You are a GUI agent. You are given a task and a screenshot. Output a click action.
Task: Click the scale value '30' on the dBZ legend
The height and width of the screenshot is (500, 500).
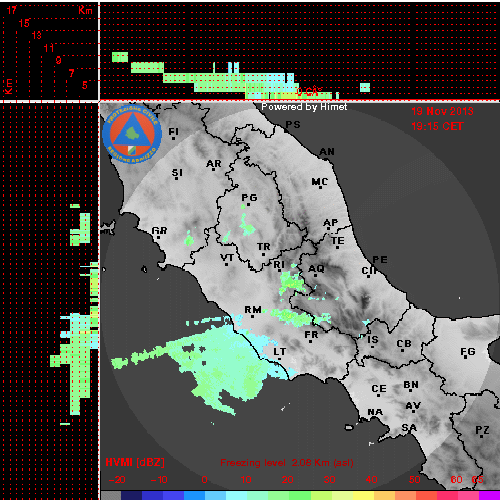pyautogui.click(x=329, y=480)
